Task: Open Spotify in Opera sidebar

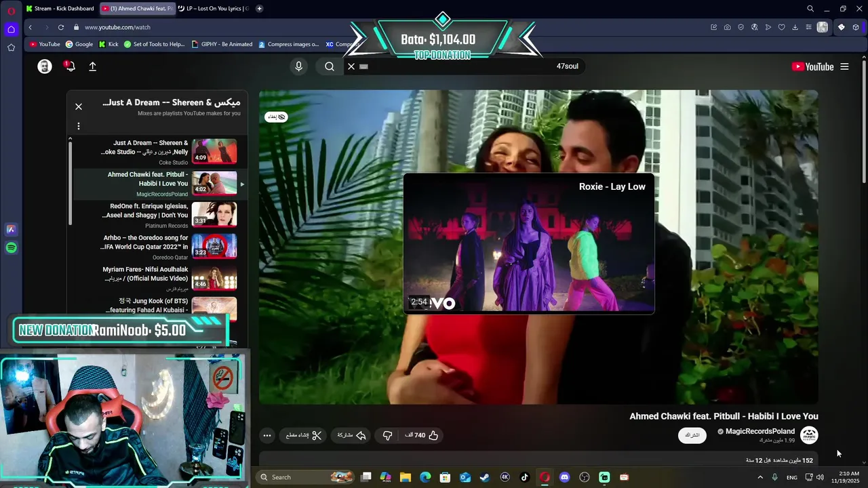Action: point(11,248)
